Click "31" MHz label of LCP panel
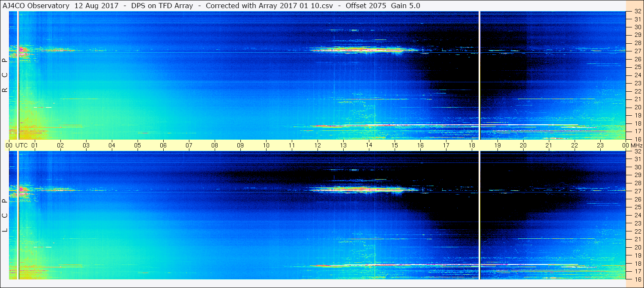This screenshot has height=288, width=644. point(637,159)
